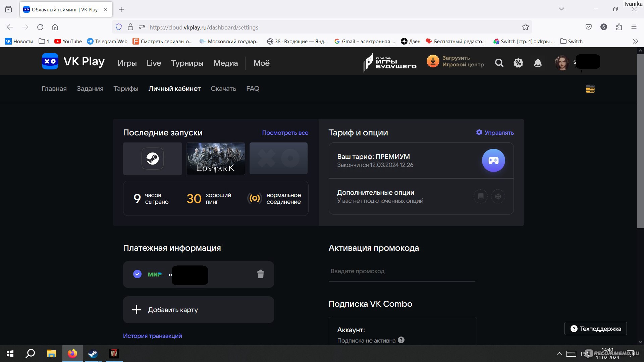The height and width of the screenshot is (362, 644).
Task: Open the search icon on toolbar
Action: click(x=499, y=62)
